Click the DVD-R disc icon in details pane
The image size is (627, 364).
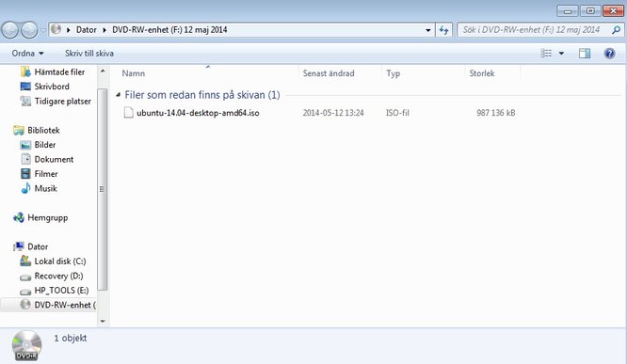point(26,345)
